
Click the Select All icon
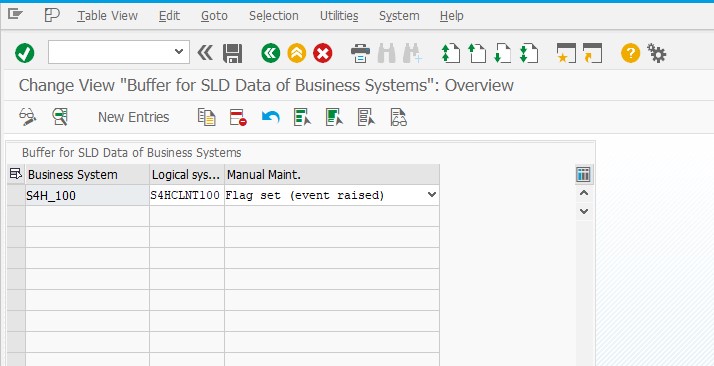[x=302, y=117]
